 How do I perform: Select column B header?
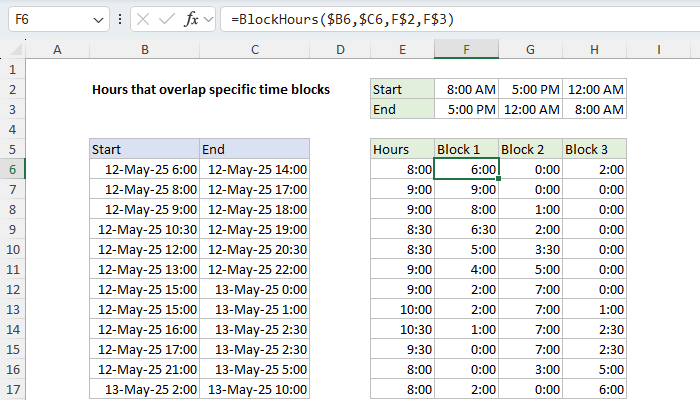(145, 49)
